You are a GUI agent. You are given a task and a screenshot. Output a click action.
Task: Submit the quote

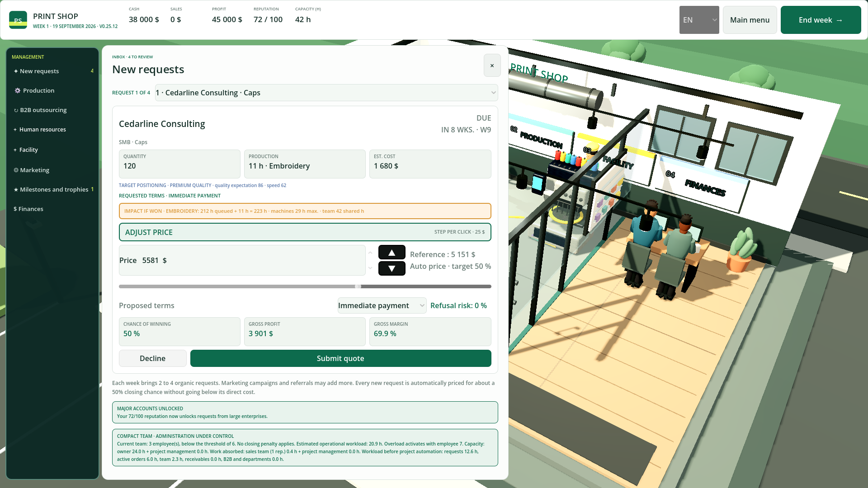coord(340,358)
